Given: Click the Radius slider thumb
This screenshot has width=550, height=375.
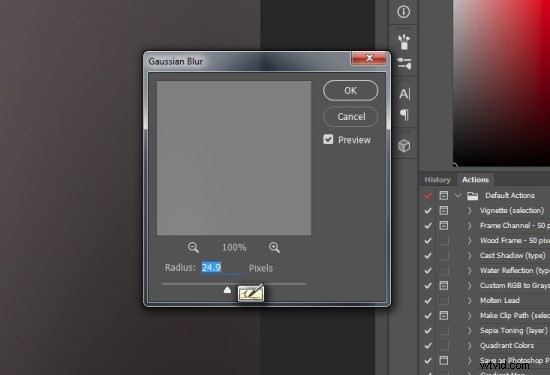Looking at the screenshot, I should (227, 289).
